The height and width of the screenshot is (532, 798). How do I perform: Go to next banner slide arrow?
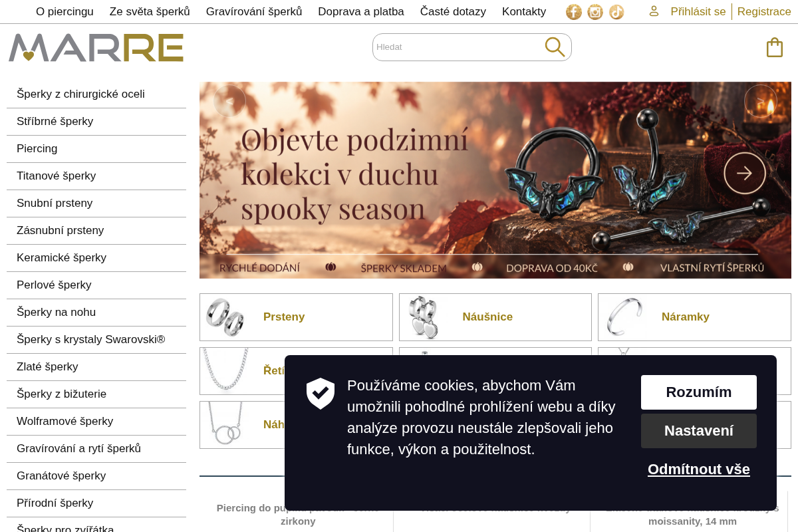click(761, 101)
